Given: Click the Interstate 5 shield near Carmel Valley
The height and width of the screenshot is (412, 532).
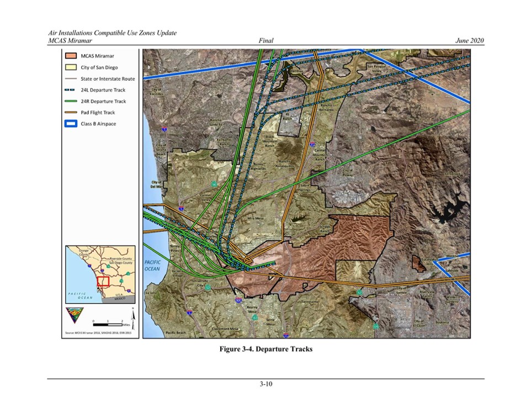Looking at the screenshot, I should point(181,209).
